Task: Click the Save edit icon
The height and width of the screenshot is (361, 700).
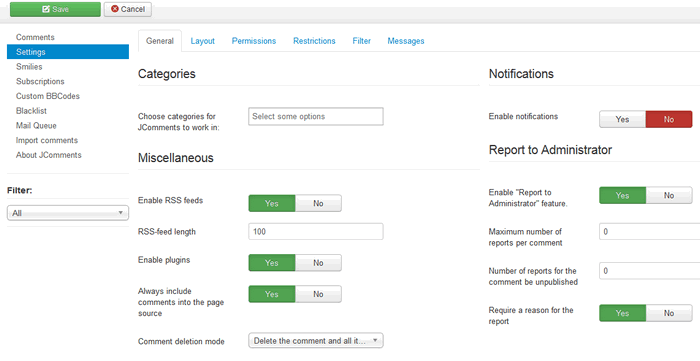Action: [x=46, y=9]
